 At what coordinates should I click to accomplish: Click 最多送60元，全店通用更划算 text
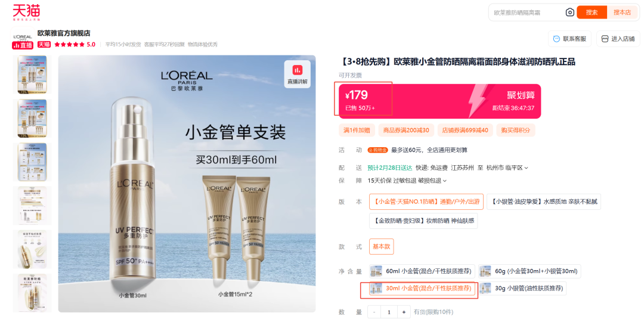[x=429, y=150]
